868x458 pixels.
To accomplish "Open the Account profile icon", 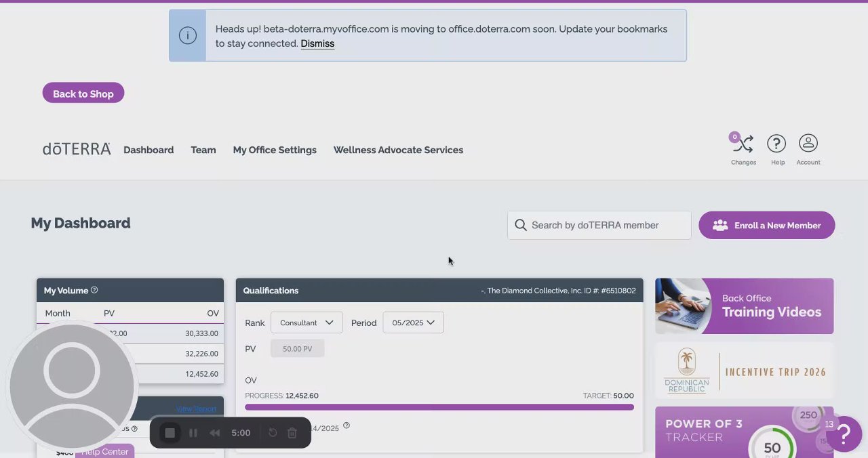I will 808,144.
